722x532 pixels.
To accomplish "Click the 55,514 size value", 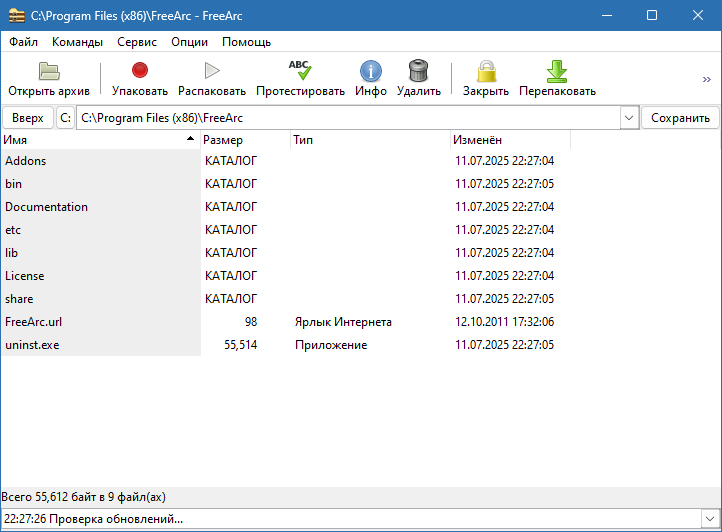I will click(241, 345).
